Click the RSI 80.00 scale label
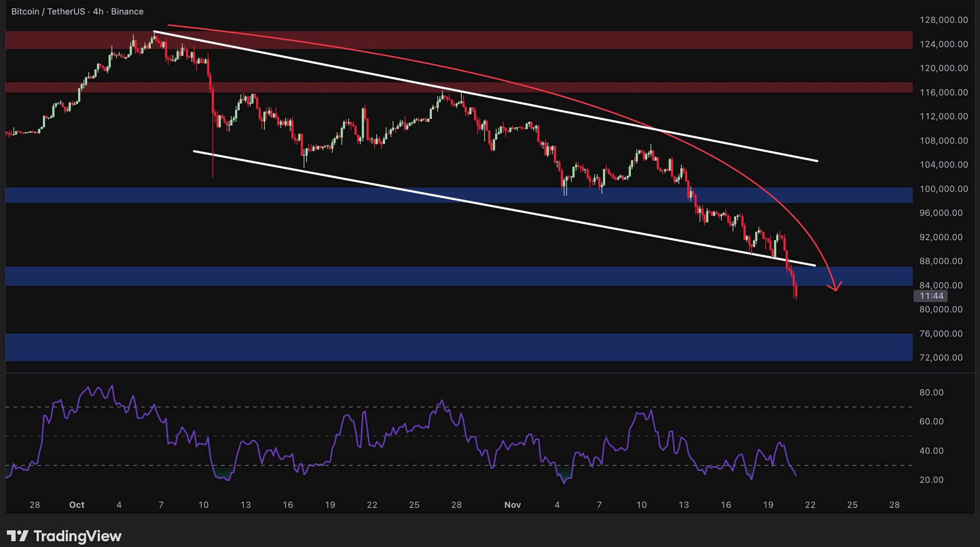The height and width of the screenshot is (547, 980). [931, 392]
